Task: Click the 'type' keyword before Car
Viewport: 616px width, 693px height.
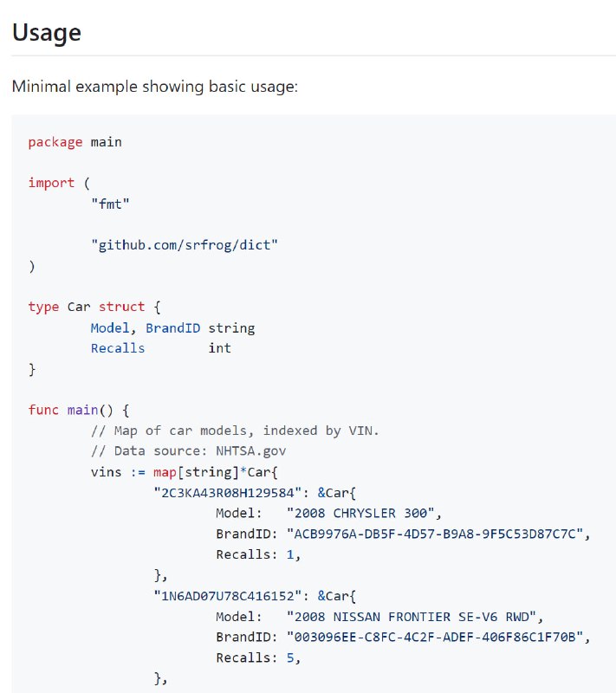Action: pyautogui.click(x=43, y=307)
